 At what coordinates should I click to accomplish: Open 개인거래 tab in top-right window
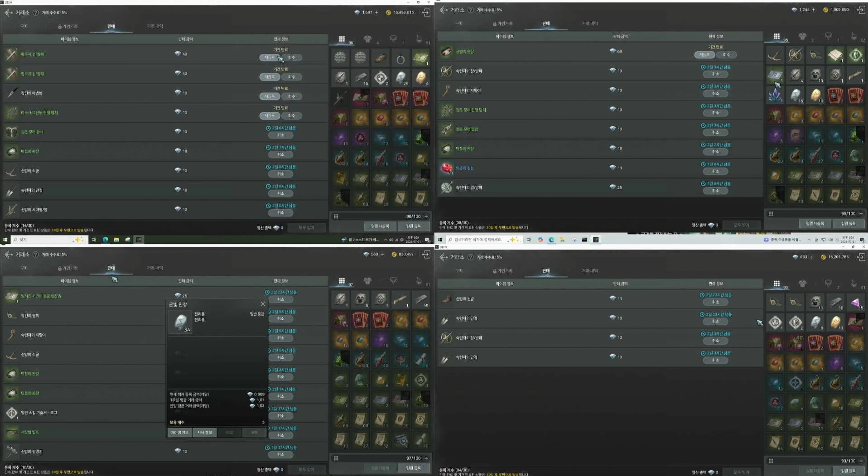[503, 24]
